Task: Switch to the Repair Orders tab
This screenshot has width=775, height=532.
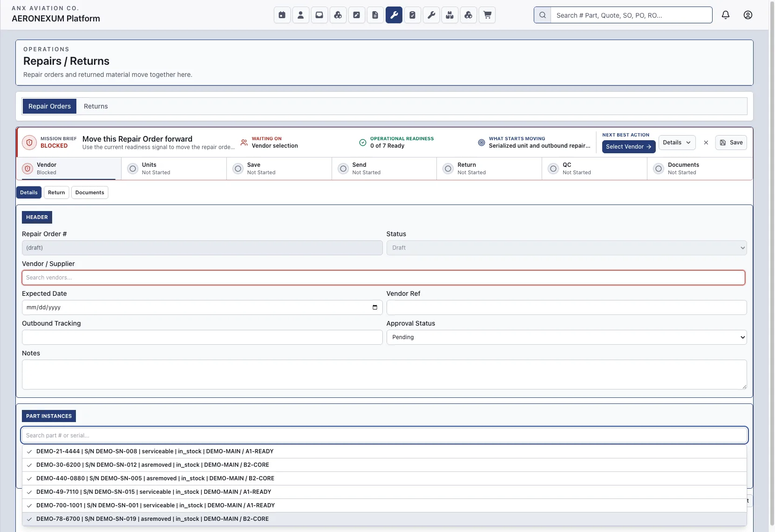Action: 49,106
